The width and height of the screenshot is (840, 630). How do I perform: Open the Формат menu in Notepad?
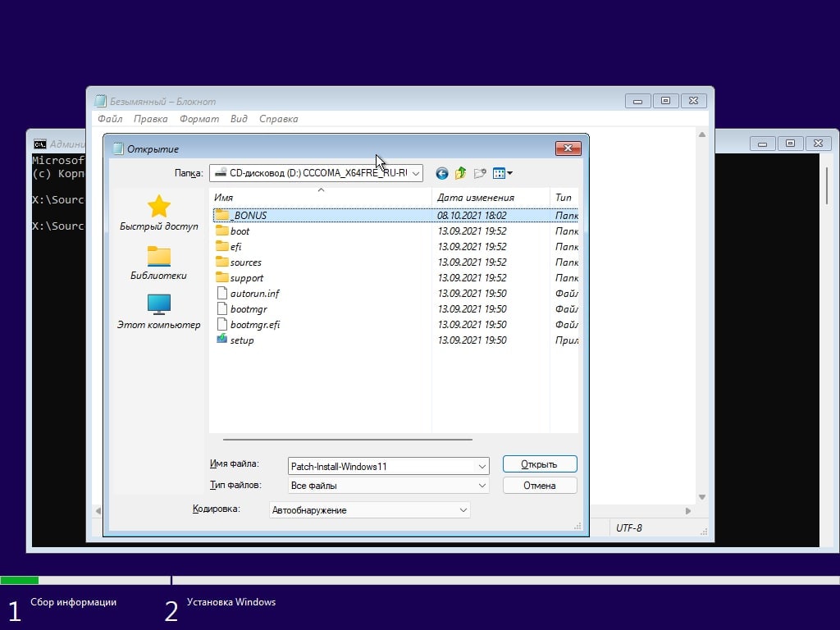pyautogui.click(x=199, y=119)
